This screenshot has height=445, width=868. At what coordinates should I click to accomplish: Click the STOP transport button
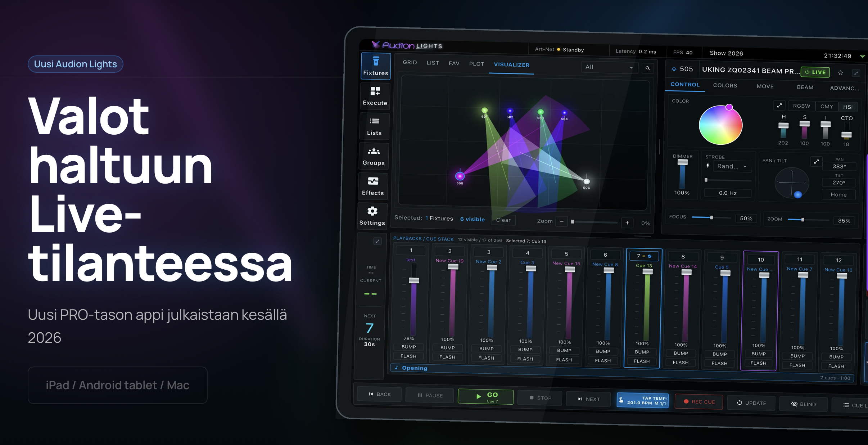pos(540,398)
